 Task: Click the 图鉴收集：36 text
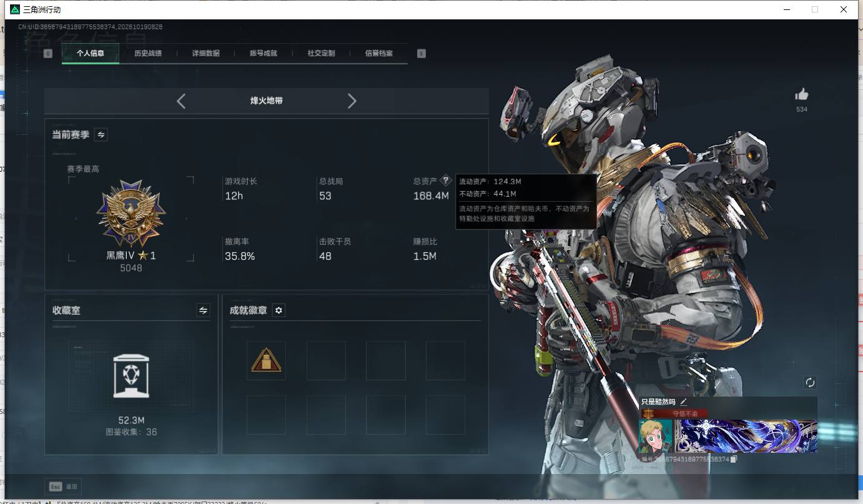click(x=131, y=432)
